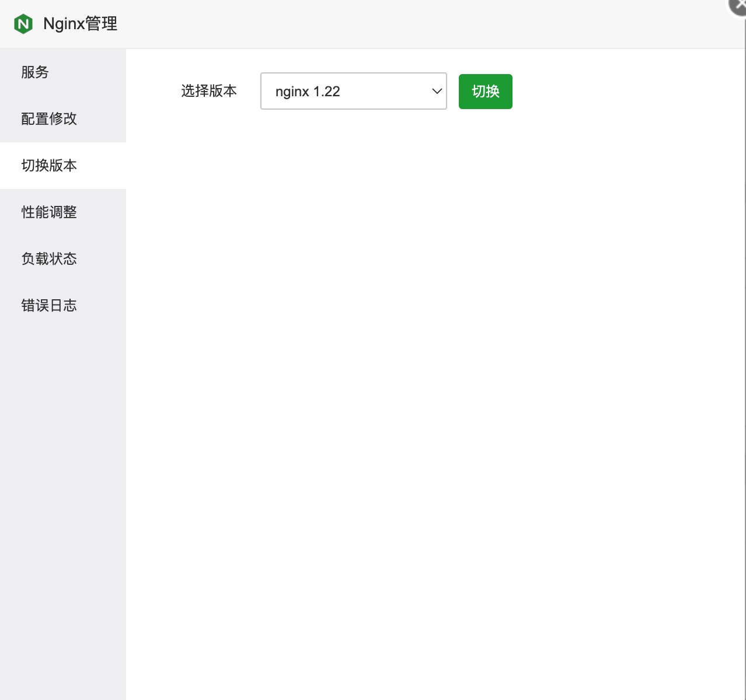Click the Nginx管理 title text
The width and height of the screenshot is (746, 700).
pos(81,24)
